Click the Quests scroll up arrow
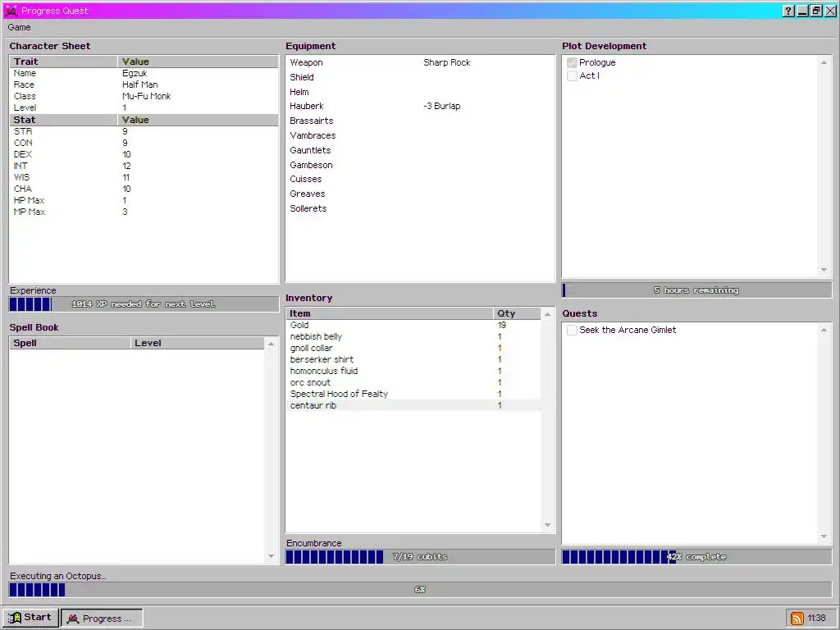The image size is (840, 630). pos(824,330)
